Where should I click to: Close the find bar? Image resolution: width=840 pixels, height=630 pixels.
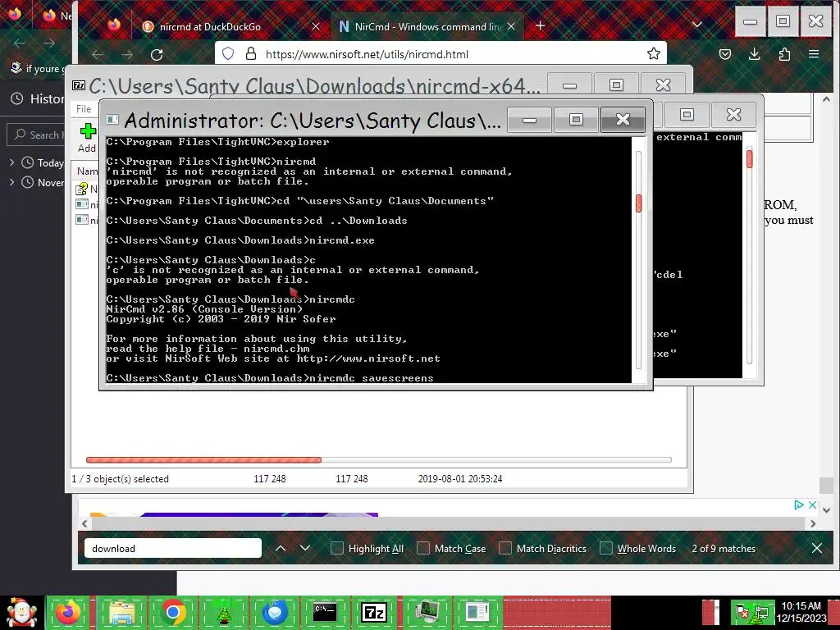click(817, 548)
